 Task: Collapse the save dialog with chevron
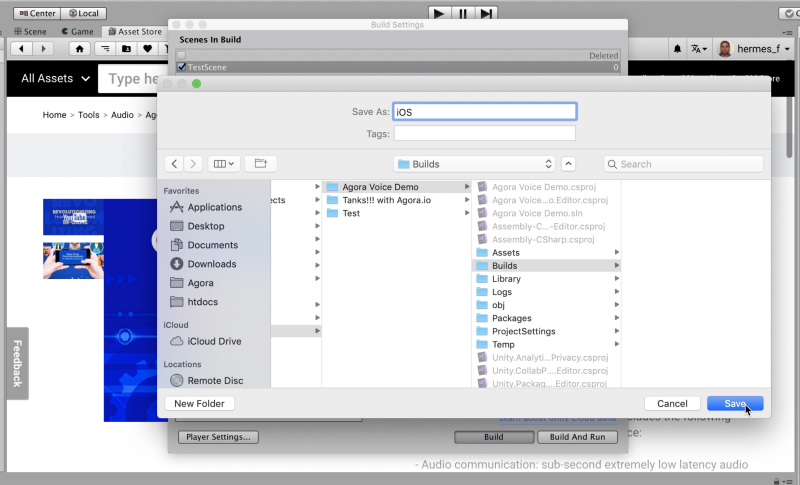pyautogui.click(x=568, y=164)
